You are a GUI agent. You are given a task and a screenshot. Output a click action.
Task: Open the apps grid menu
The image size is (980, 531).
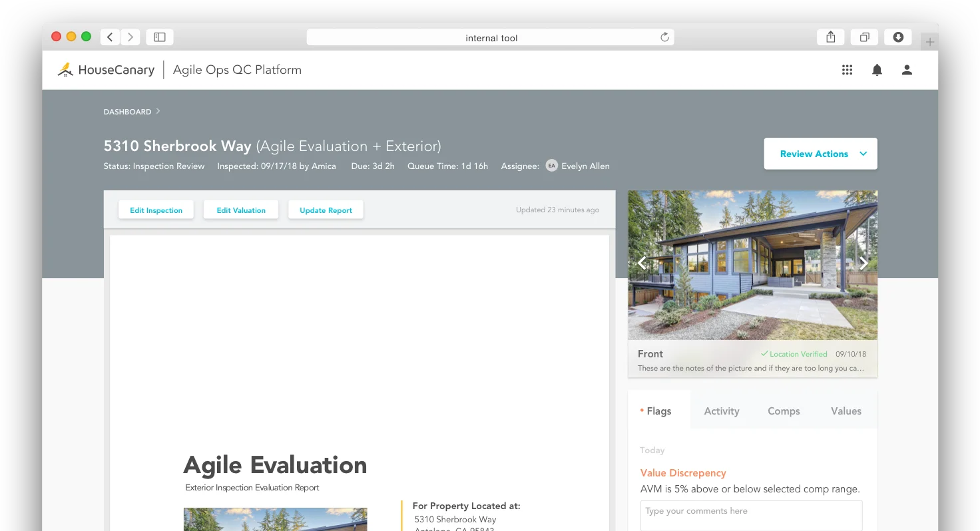[x=847, y=70]
